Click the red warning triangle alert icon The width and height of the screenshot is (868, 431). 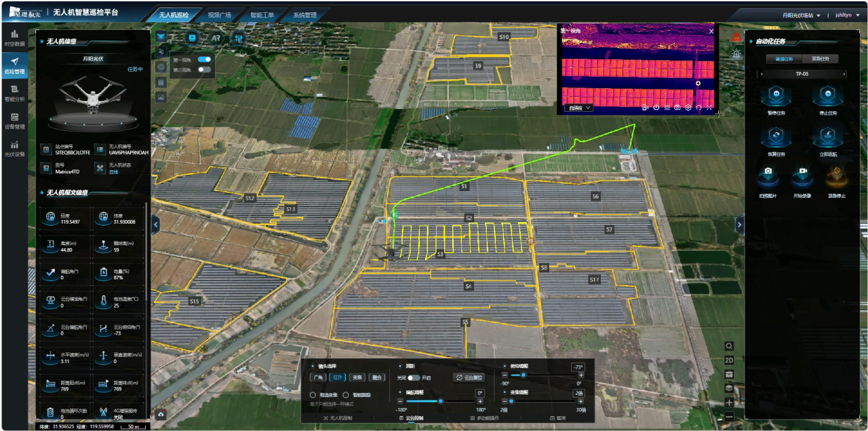[x=736, y=37]
